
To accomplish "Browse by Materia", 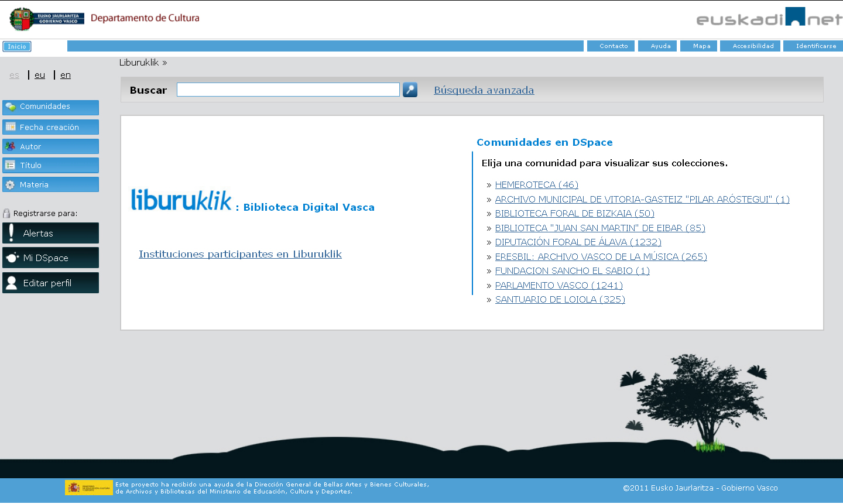I will coord(50,184).
